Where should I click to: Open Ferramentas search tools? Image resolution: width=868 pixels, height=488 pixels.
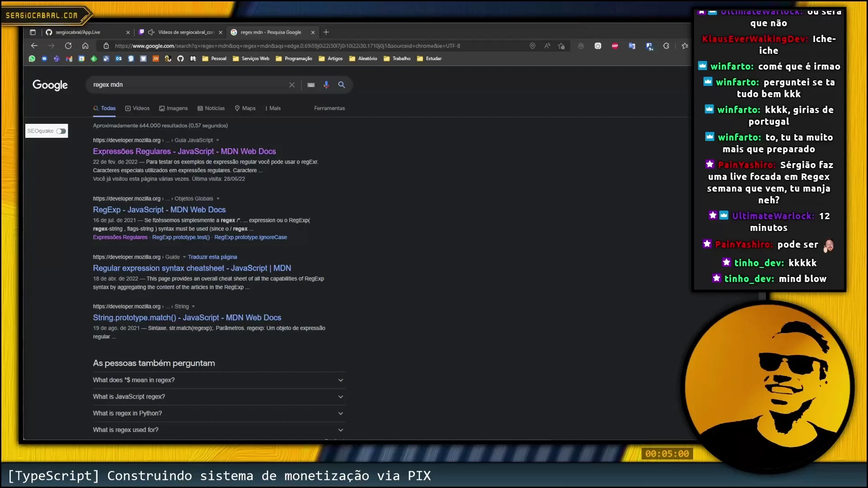[x=330, y=108]
